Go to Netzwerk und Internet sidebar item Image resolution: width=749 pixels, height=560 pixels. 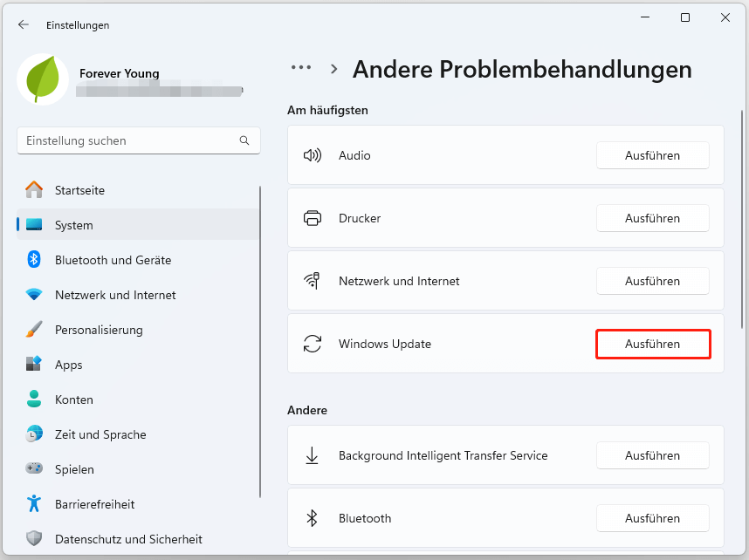click(115, 295)
